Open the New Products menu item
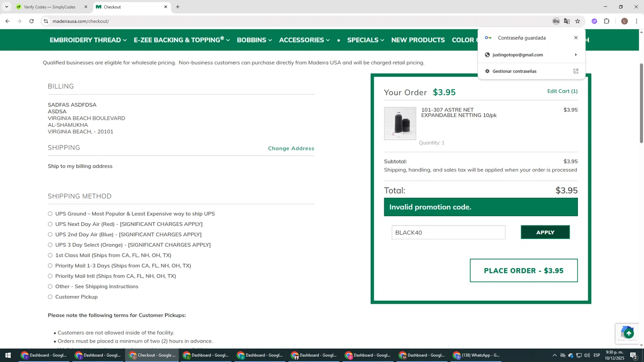 tap(418, 40)
